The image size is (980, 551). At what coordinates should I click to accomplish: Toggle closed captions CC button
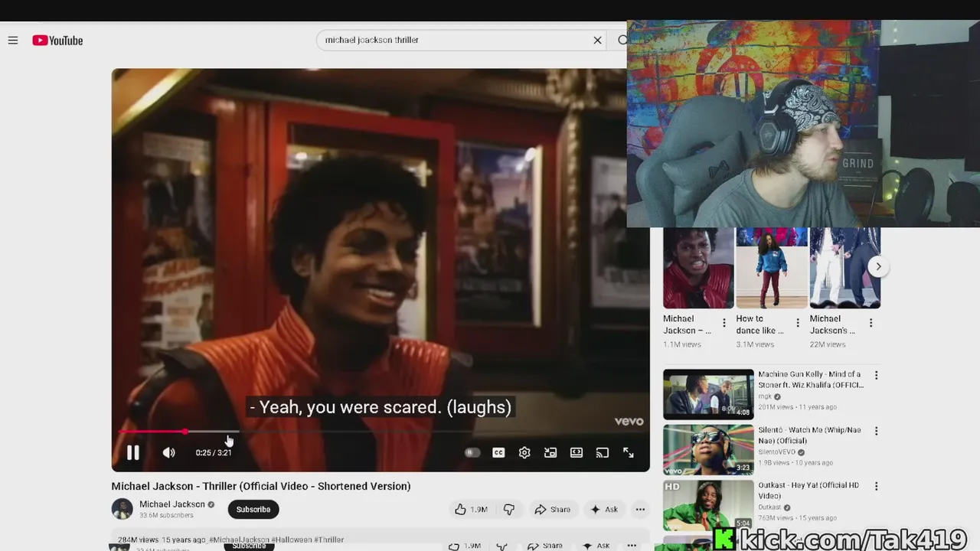498,452
